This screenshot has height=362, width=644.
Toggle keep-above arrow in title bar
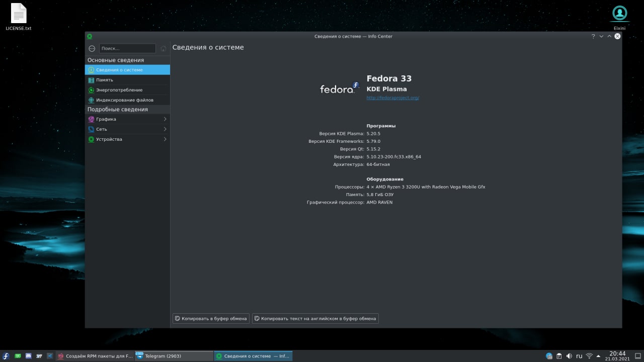click(609, 36)
